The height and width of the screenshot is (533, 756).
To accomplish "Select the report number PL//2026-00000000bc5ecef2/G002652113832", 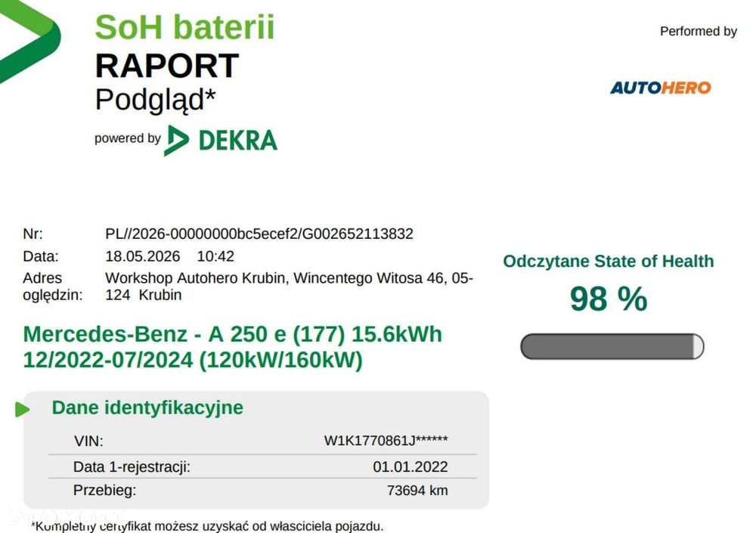I will click(259, 234).
